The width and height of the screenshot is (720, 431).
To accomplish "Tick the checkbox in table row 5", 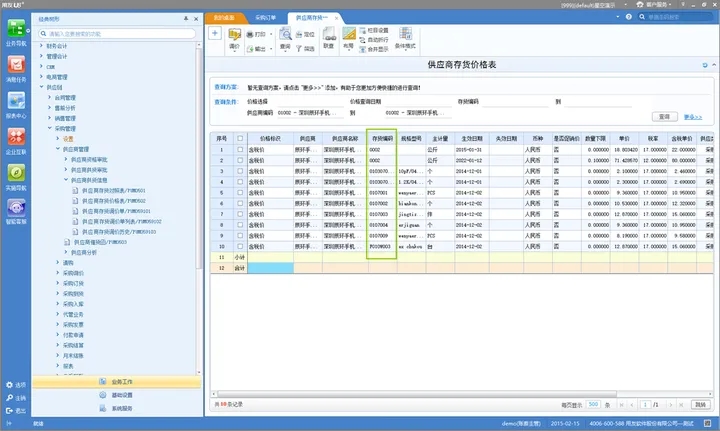I will coord(239,193).
